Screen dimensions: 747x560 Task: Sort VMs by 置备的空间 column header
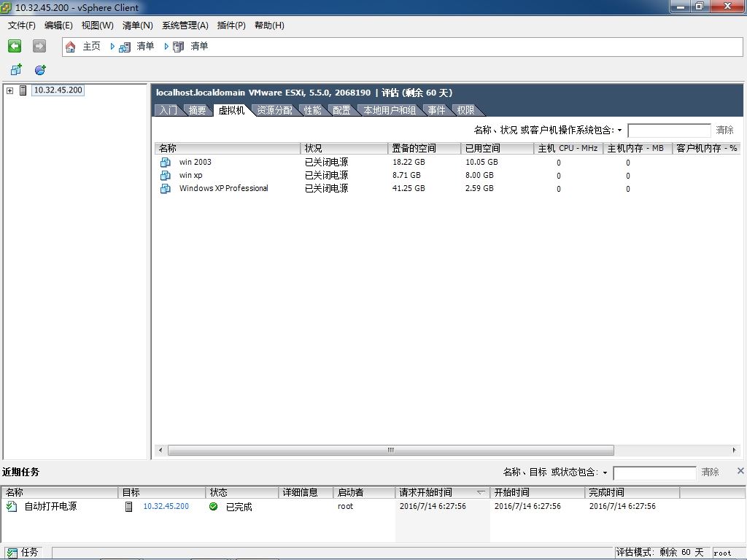coord(425,149)
